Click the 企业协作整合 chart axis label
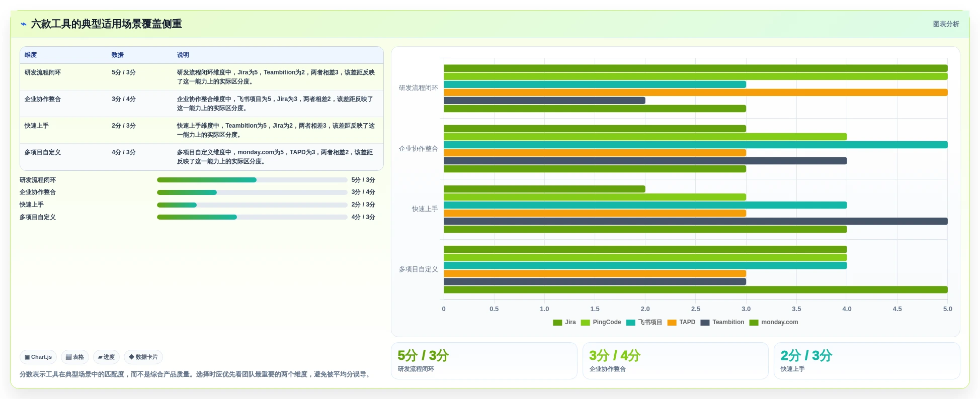This screenshot has height=399, width=980. pos(419,149)
